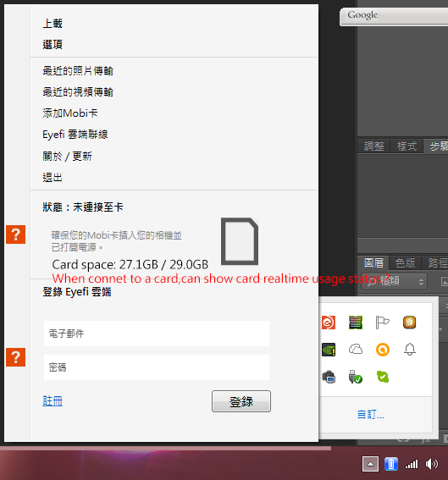The image size is (448, 480).
Task: Click the 註冊 register link
Action: 53,400
